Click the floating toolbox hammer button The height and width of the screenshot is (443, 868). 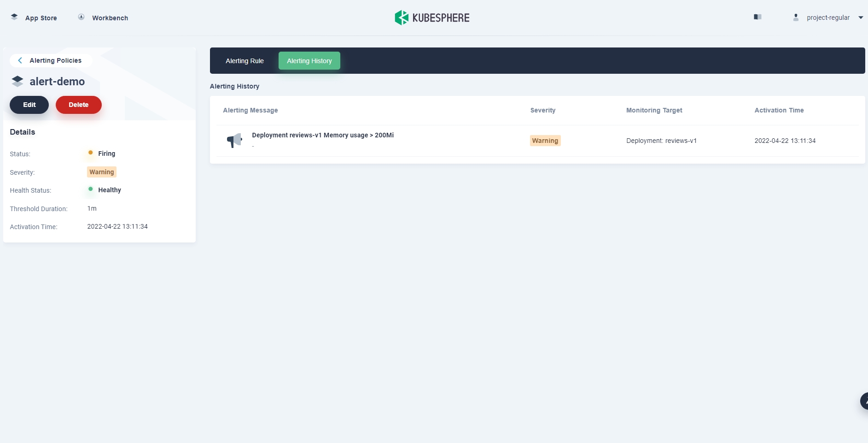pos(863,401)
